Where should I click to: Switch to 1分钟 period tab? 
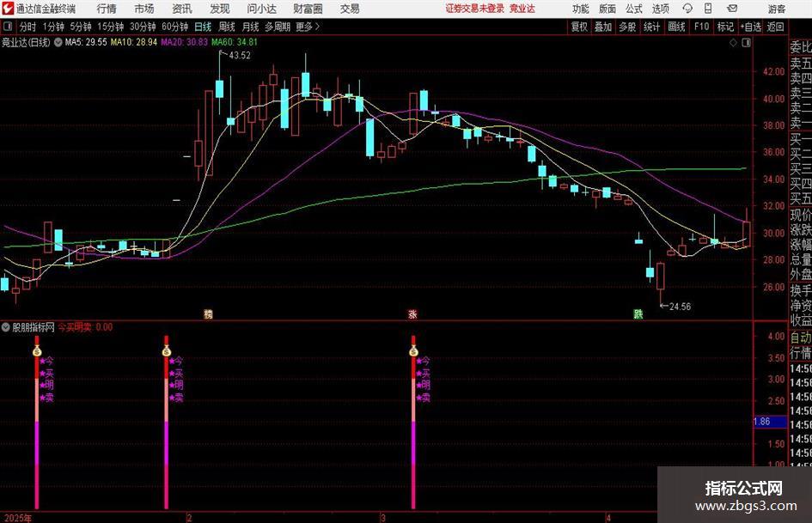(53, 27)
